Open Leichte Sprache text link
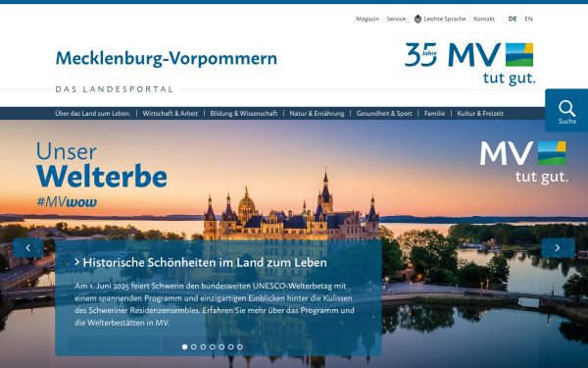Viewport: 588px width, 368px height. click(x=444, y=19)
